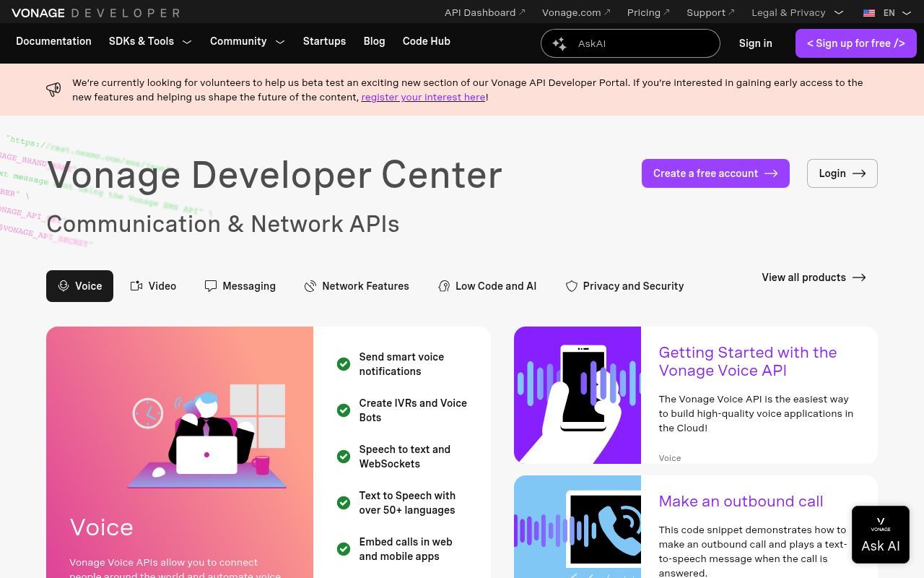Click the microphone icon in Voice tab
The height and width of the screenshot is (578, 924).
pyautogui.click(x=64, y=286)
